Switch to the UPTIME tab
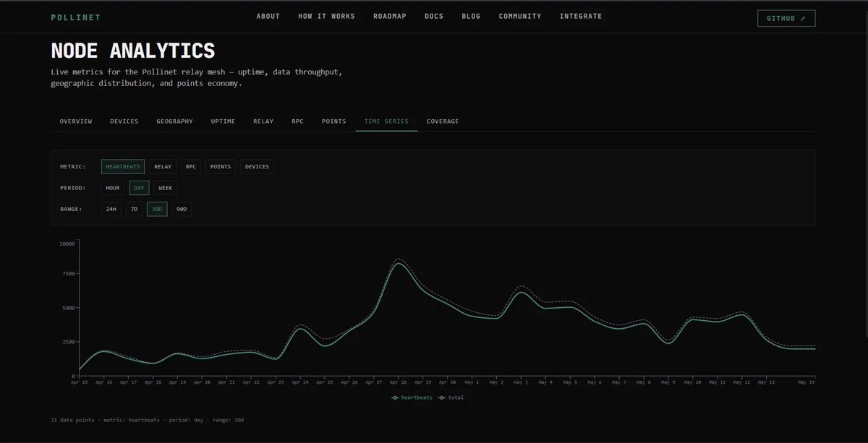 click(223, 121)
